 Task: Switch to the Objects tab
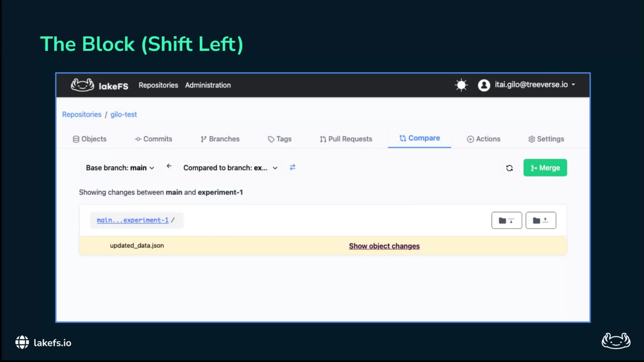pos(90,139)
